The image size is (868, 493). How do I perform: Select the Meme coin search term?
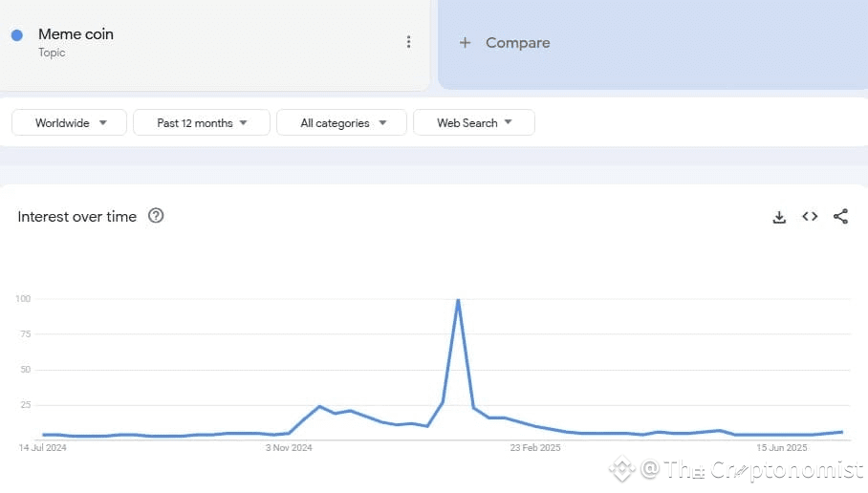point(76,34)
